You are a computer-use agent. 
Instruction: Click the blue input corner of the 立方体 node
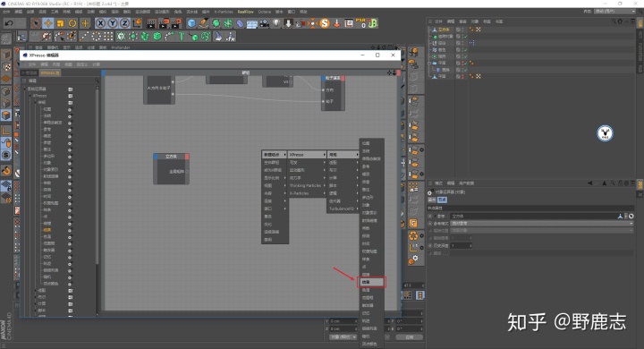click(x=156, y=157)
